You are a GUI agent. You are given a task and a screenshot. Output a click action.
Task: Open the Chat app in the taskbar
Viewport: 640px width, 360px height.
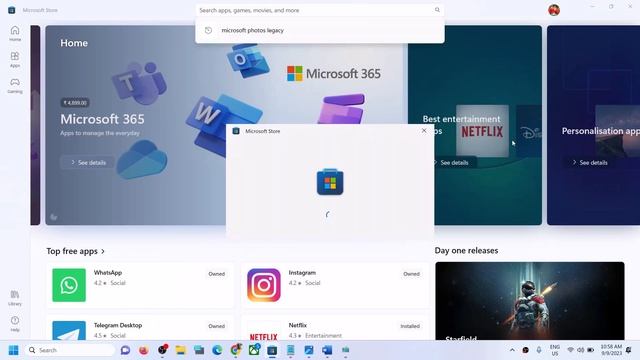[125, 350]
